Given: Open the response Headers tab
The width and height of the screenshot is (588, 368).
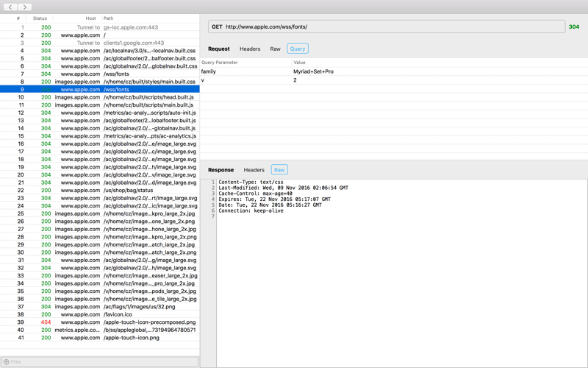Looking at the screenshot, I should [x=254, y=170].
